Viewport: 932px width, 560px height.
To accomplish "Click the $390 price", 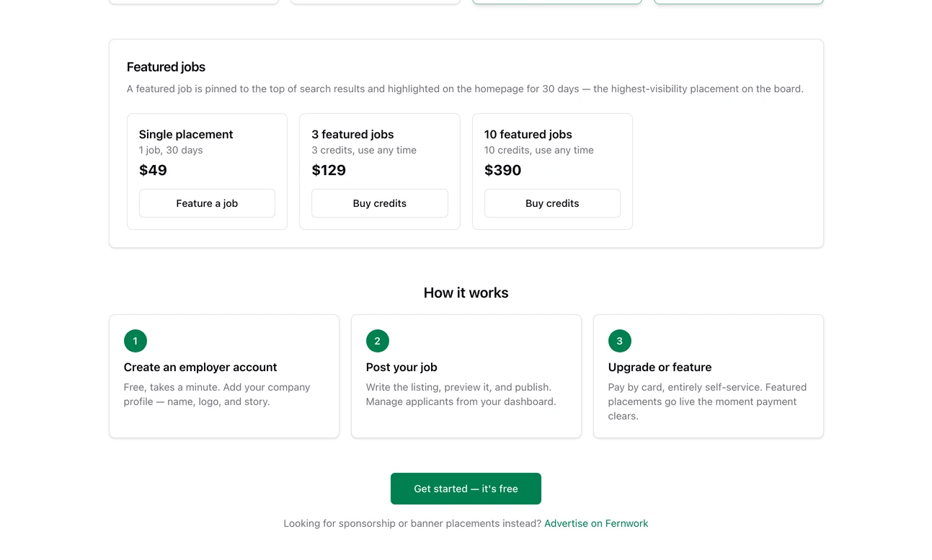I will [x=503, y=170].
